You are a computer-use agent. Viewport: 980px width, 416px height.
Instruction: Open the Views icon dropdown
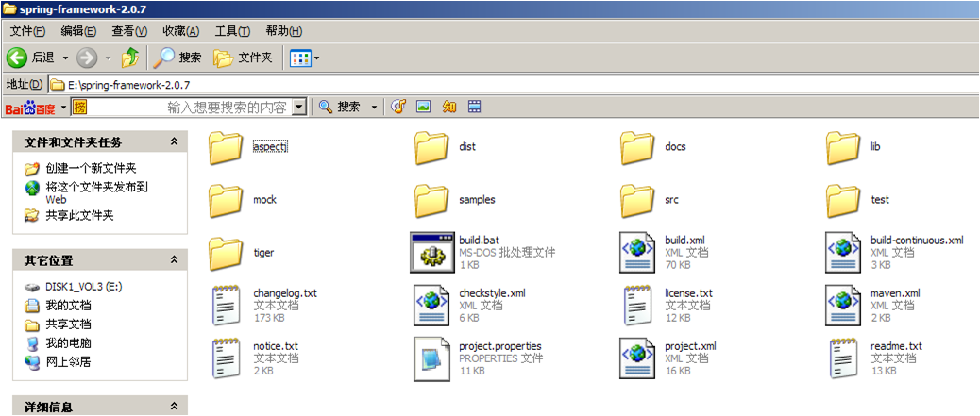(x=305, y=58)
